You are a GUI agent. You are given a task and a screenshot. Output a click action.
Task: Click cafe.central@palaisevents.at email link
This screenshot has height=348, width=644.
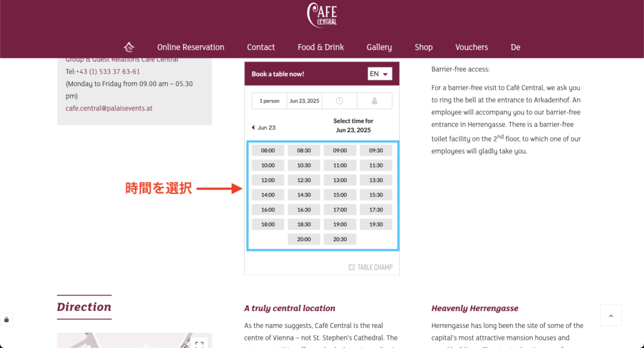pos(109,108)
